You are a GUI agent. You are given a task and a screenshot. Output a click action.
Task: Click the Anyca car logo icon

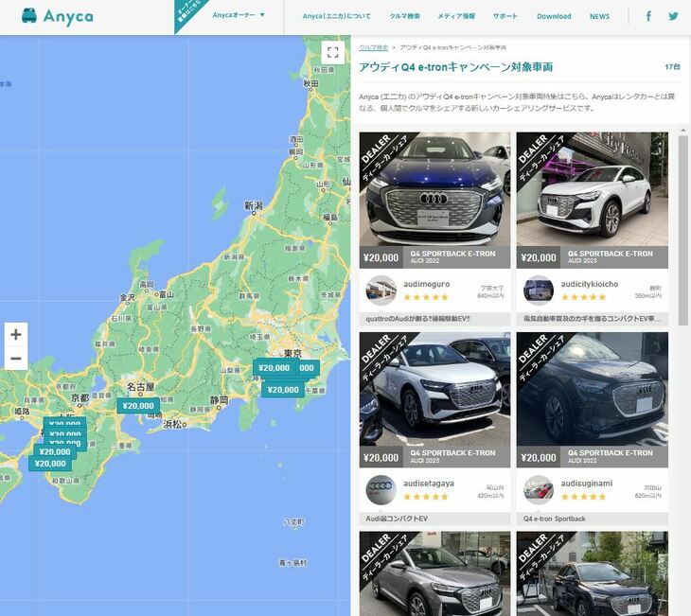(x=29, y=16)
